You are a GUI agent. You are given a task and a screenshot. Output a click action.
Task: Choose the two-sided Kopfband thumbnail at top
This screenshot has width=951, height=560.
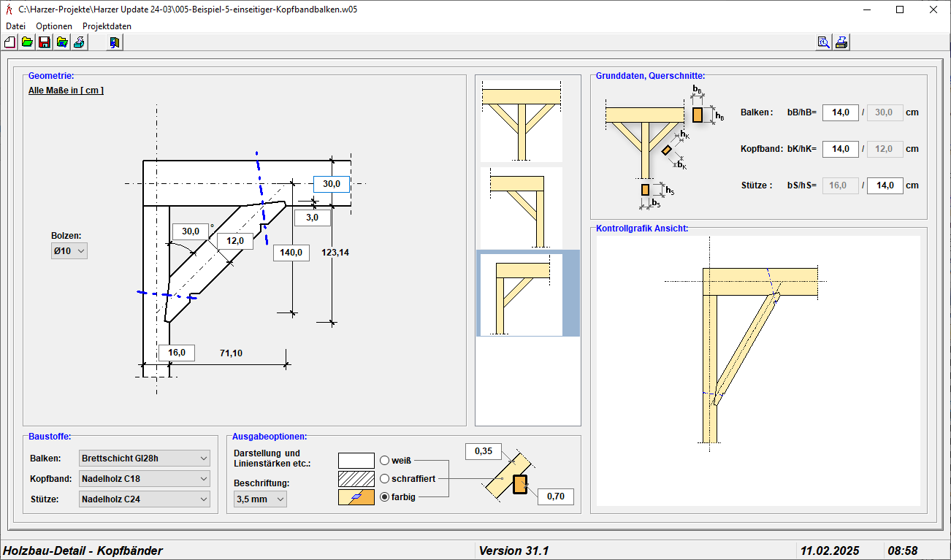pyautogui.click(x=520, y=120)
